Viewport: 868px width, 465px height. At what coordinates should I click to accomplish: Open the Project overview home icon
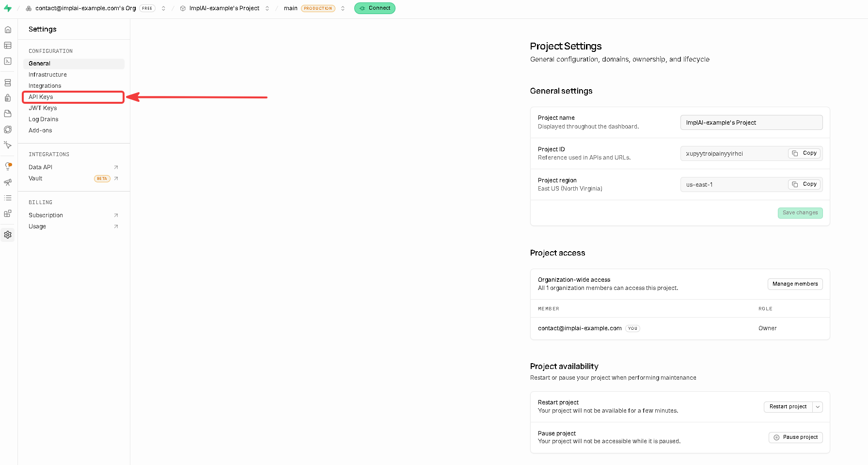8,30
